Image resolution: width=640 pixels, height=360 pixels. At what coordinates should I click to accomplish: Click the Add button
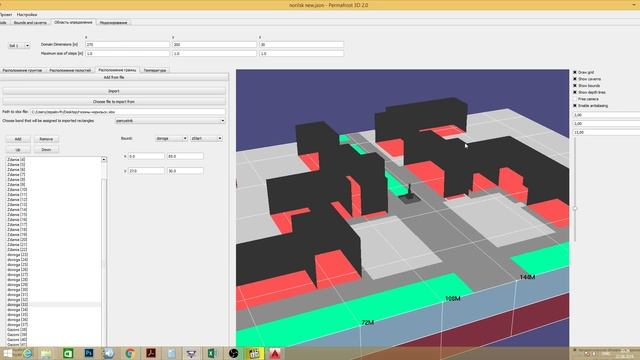(18, 139)
